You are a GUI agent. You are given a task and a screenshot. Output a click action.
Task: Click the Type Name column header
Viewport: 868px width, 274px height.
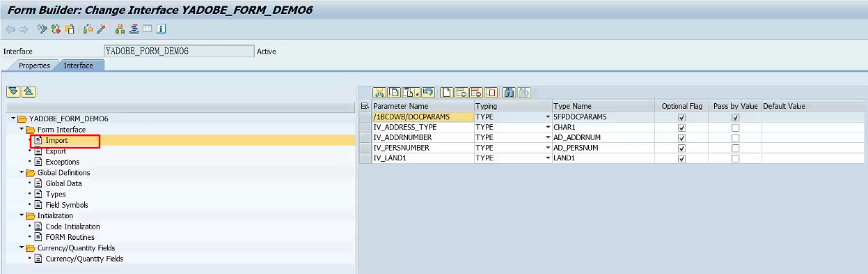point(603,106)
